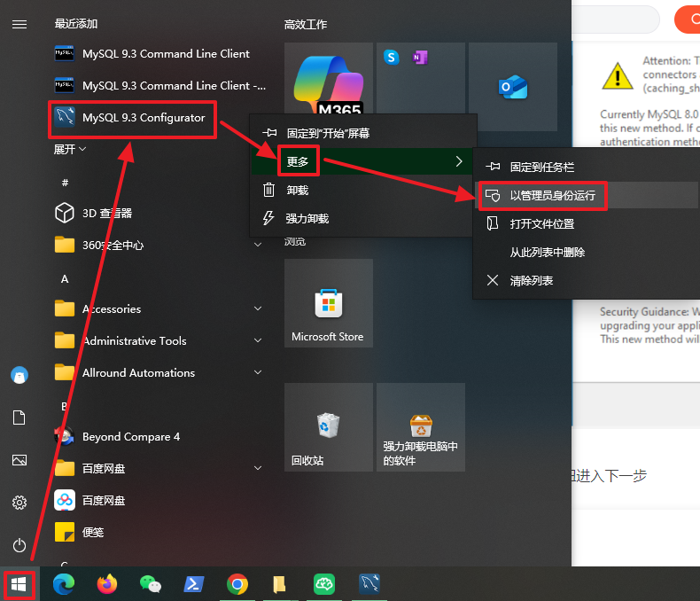This screenshot has height=601, width=700.
Task: Open Firefox from the taskbar
Action: (107, 584)
